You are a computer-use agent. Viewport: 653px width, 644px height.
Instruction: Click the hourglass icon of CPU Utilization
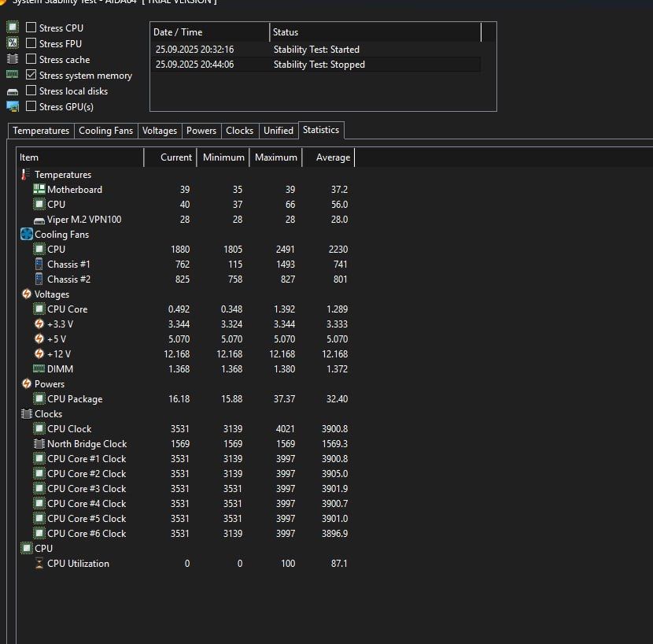[39, 563]
